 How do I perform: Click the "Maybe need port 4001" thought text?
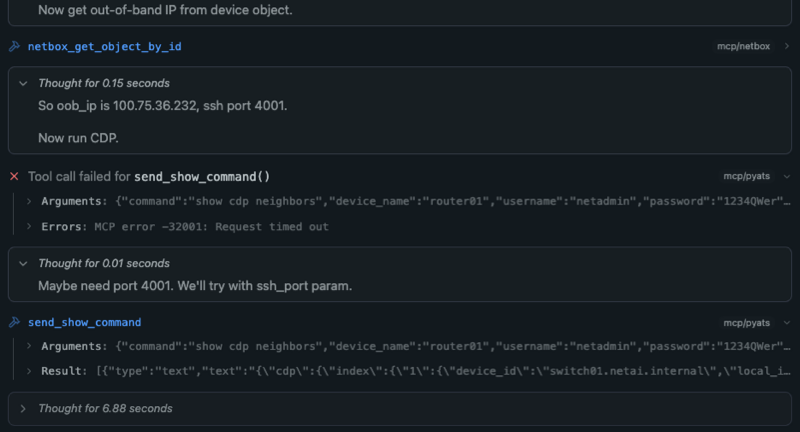[x=195, y=286]
